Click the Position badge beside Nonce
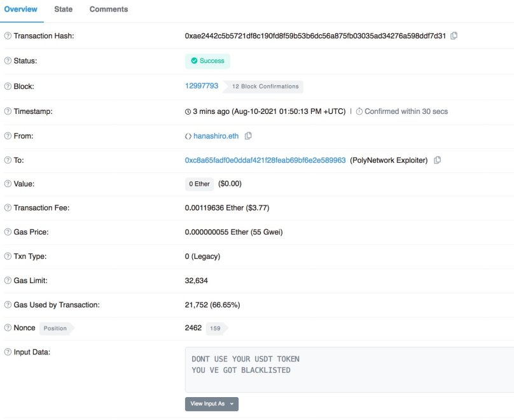The image size is (514, 420). pos(56,328)
